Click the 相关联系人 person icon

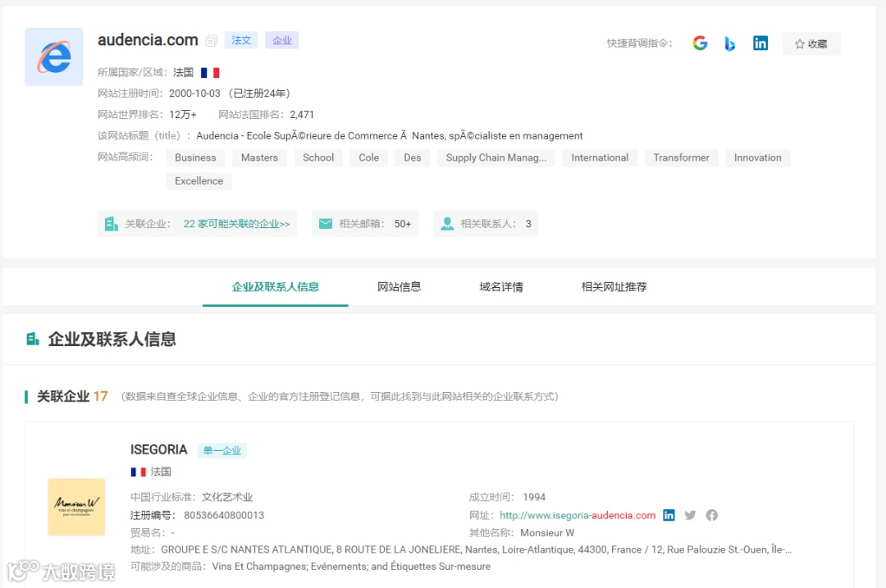click(x=447, y=224)
